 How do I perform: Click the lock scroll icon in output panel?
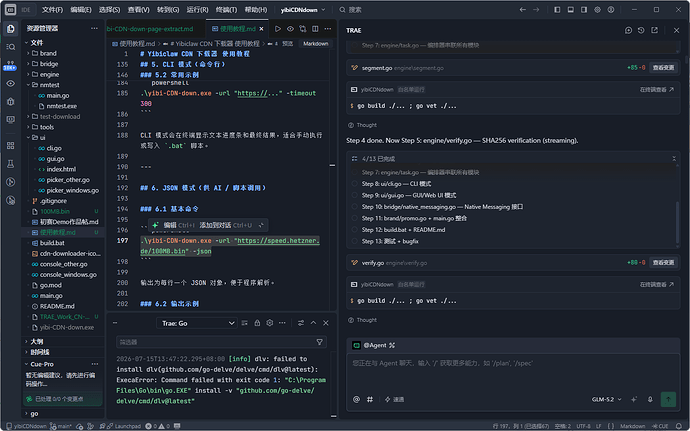pos(257,323)
